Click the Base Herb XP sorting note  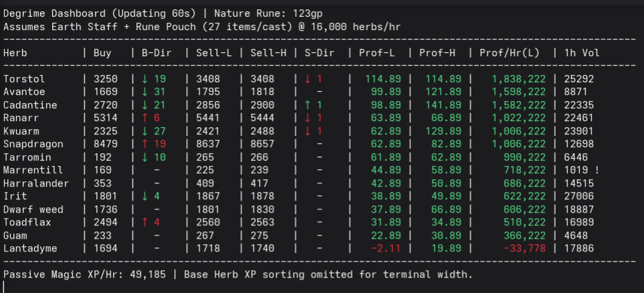point(329,274)
